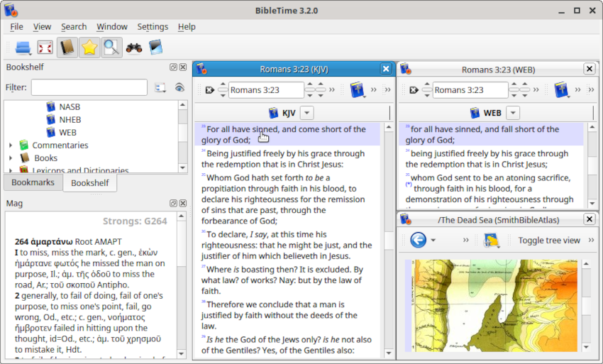603x364 pixels.
Task: Close the Bookshelf dock panel
Action: 183,67
